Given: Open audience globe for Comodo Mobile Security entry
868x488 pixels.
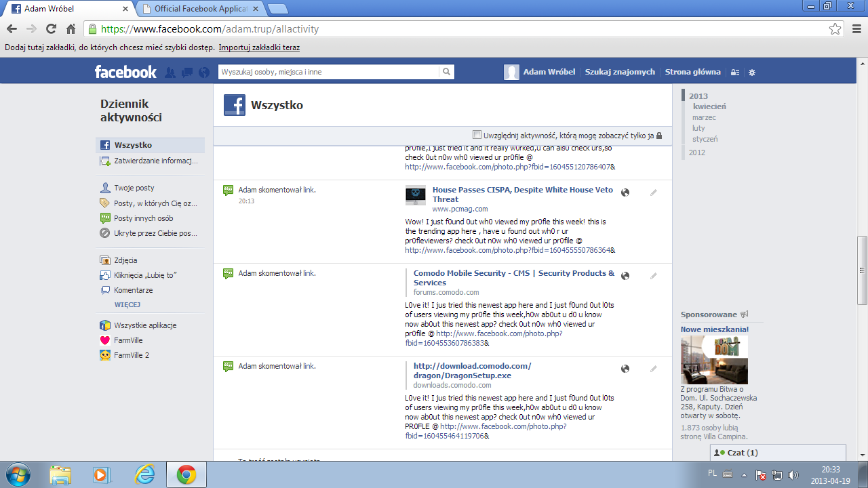Looking at the screenshot, I should [x=625, y=276].
